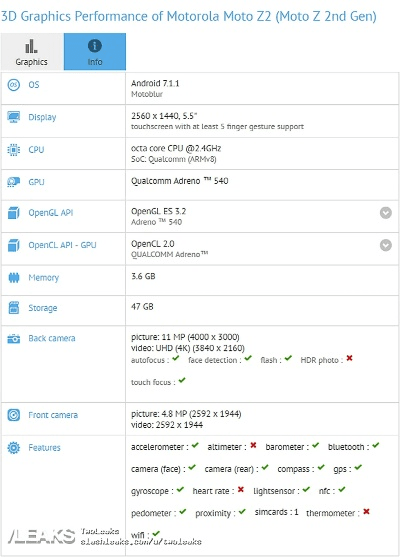
Task: Click the 3.6 GB memory value
Action: pos(143,276)
